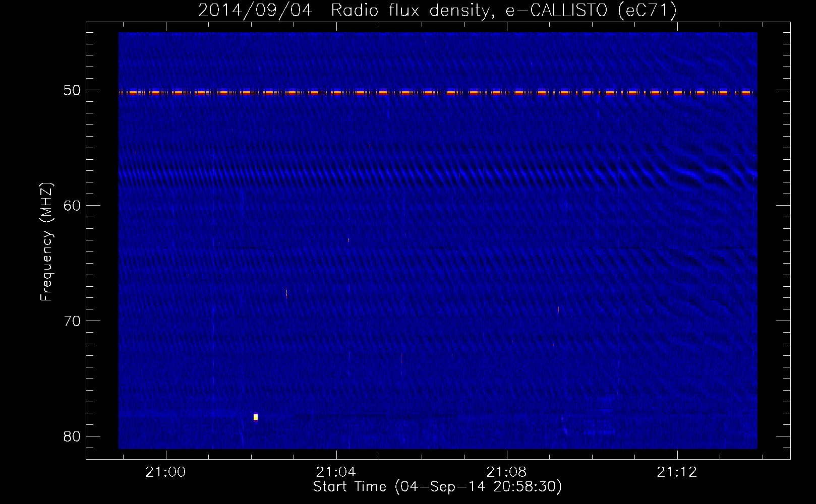
Task: Click the plot title '2014/09/04 Radio flux density'
Action: (437, 10)
